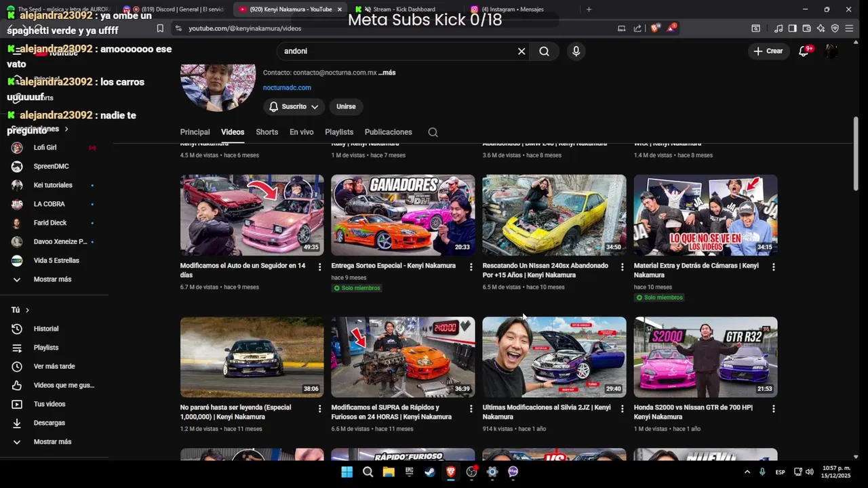Open options for No pararé hasta ser leyenda
The height and width of the screenshot is (488, 868).
tap(319, 409)
